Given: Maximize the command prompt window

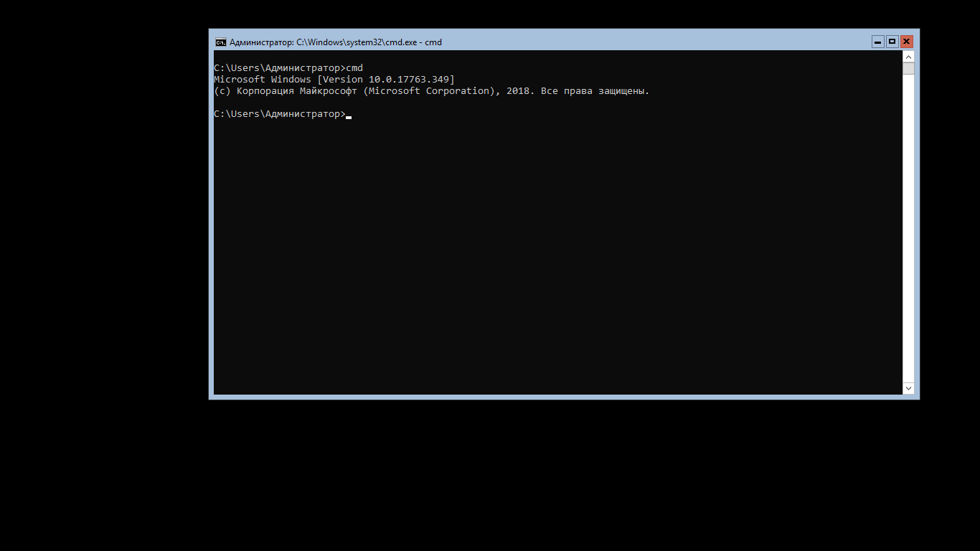Looking at the screenshot, I should (892, 42).
